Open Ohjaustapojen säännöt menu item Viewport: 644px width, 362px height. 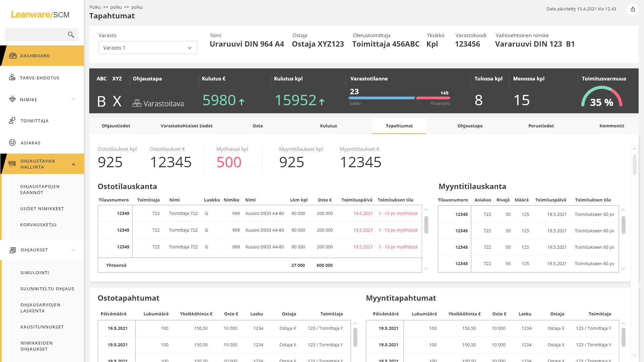click(x=40, y=189)
